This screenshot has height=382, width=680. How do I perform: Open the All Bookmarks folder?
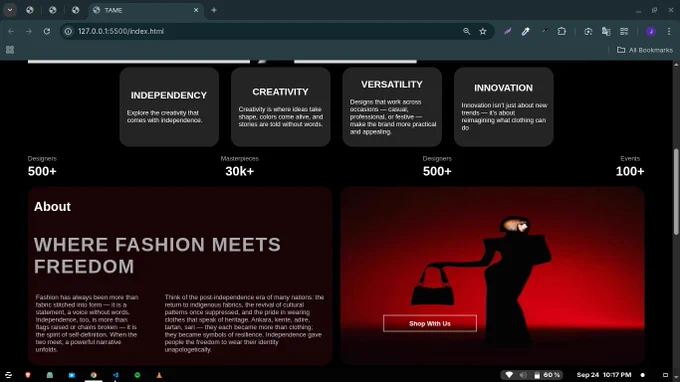(645, 50)
